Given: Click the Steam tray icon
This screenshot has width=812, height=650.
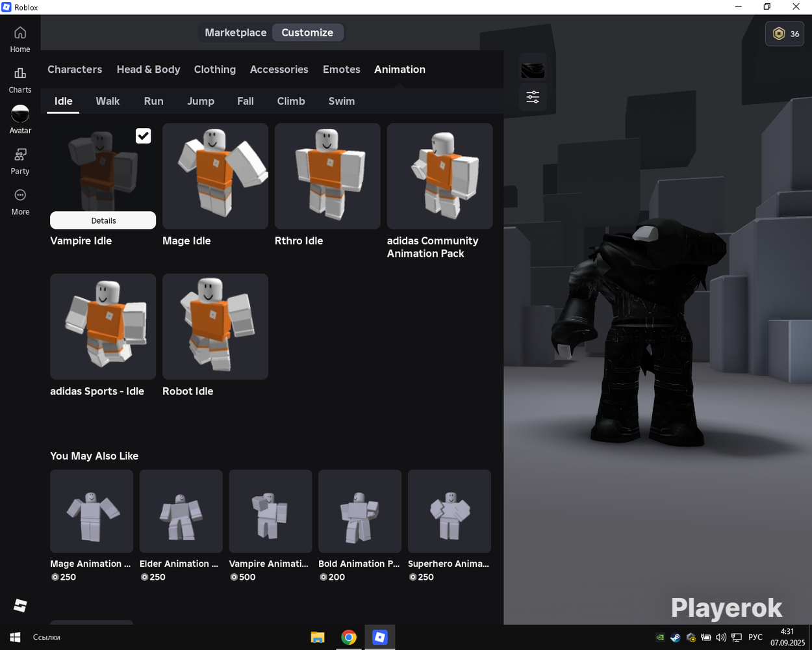Looking at the screenshot, I should coord(676,638).
